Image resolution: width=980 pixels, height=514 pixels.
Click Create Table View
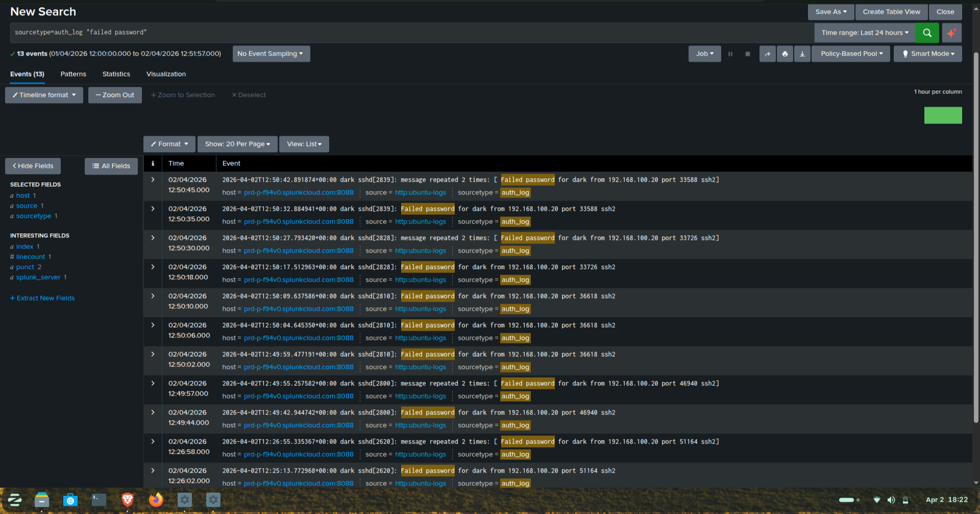point(892,12)
